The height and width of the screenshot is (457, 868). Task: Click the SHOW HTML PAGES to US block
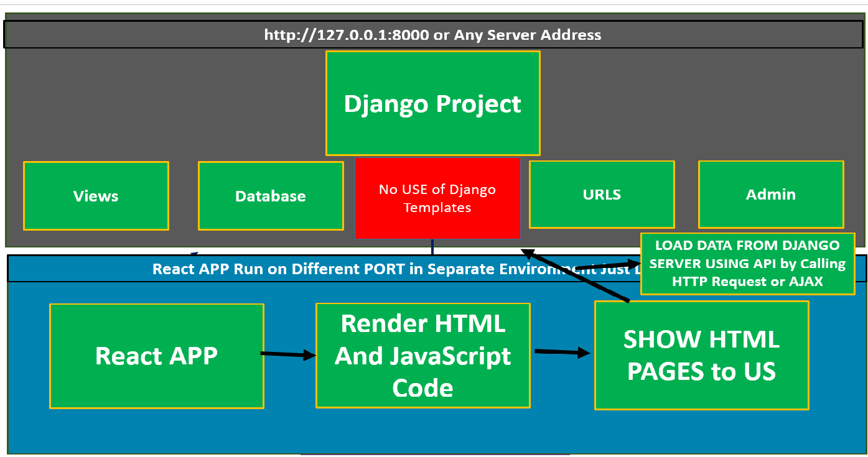pyautogui.click(x=701, y=355)
